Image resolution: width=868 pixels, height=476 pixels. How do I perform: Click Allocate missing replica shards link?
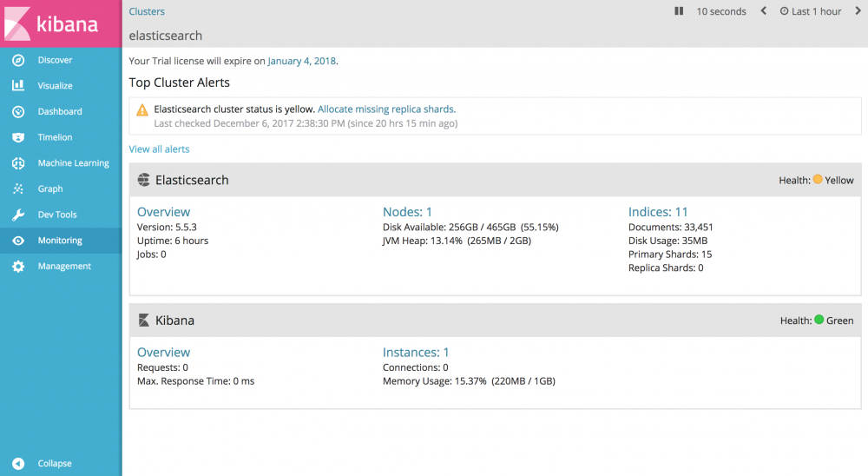tap(386, 109)
